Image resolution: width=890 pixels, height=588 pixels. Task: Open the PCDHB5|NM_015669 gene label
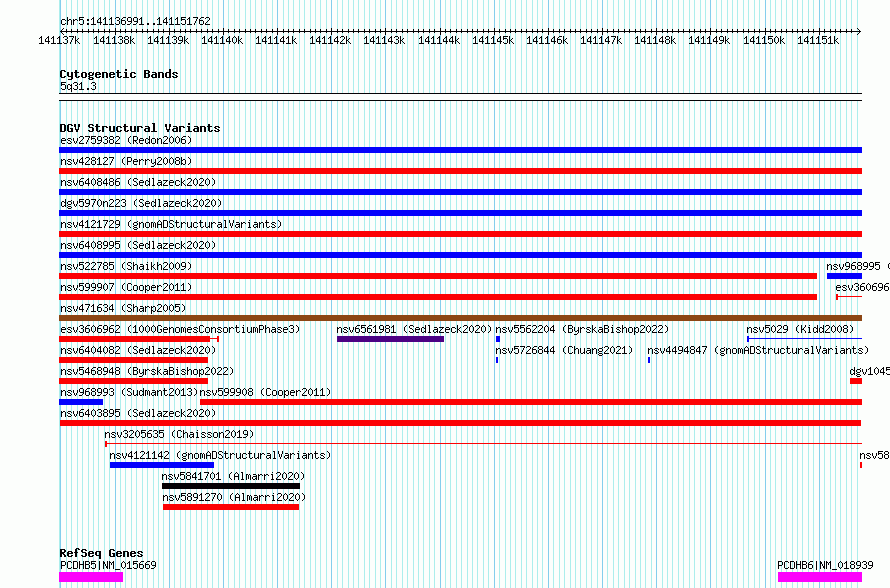108,565
